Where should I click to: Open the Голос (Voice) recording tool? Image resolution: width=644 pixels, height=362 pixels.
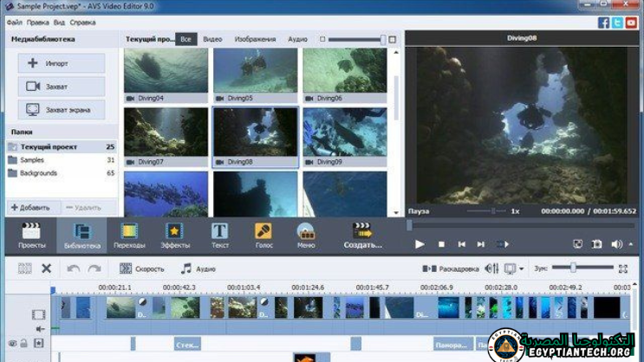pos(263,236)
